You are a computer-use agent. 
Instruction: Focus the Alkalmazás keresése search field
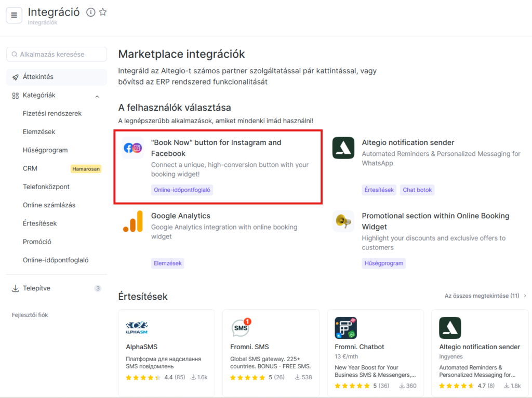tap(57, 54)
